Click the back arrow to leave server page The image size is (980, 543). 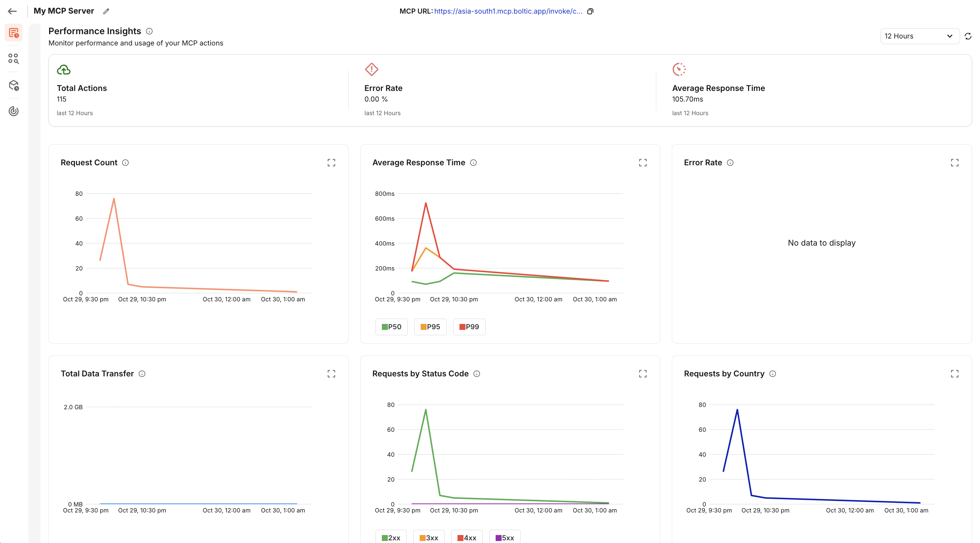(x=12, y=11)
